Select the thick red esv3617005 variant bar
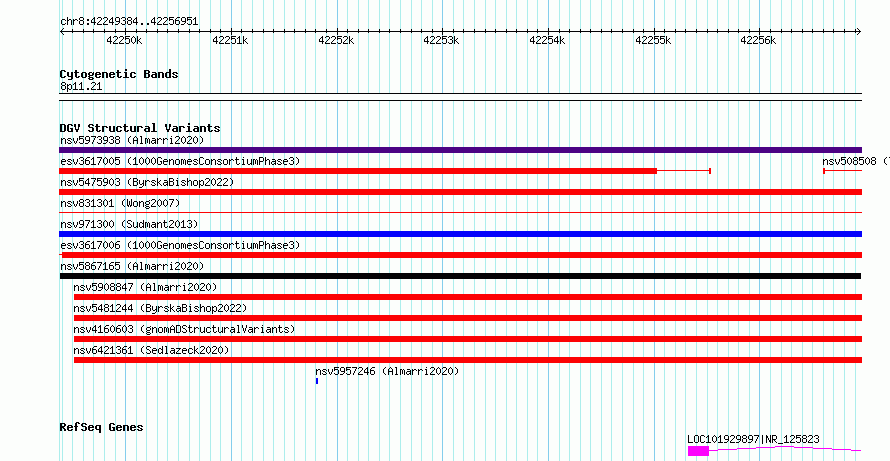 358,171
